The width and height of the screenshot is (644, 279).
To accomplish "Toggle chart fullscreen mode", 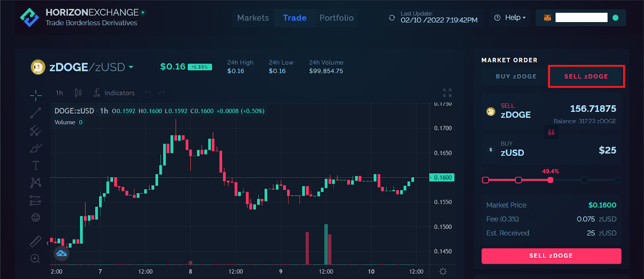I will 447,93.
